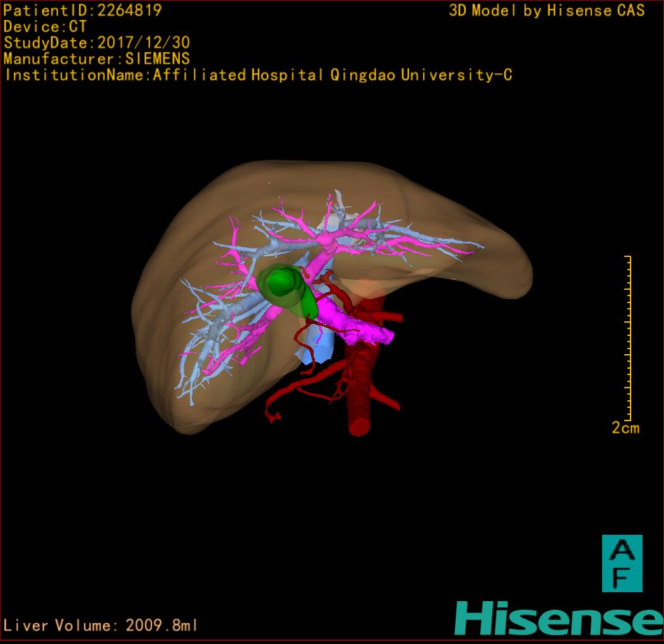Click the AF orientation indicator icon

622,563
